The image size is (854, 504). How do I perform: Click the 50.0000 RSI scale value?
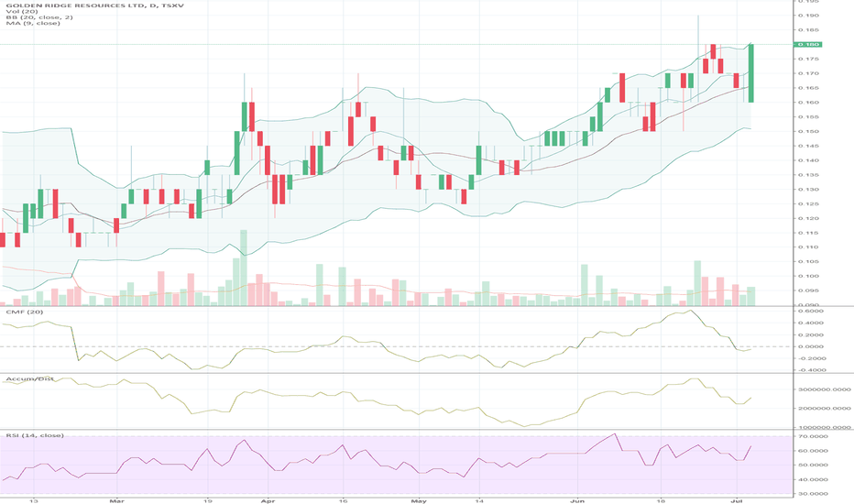point(813,465)
